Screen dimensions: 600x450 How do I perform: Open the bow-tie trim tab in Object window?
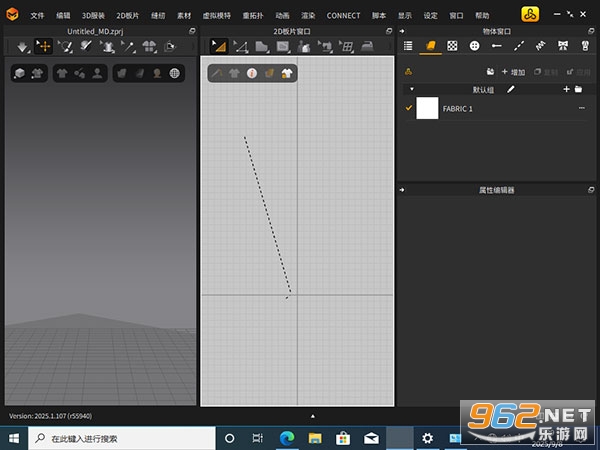pyautogui.click(x=563, y=46)
